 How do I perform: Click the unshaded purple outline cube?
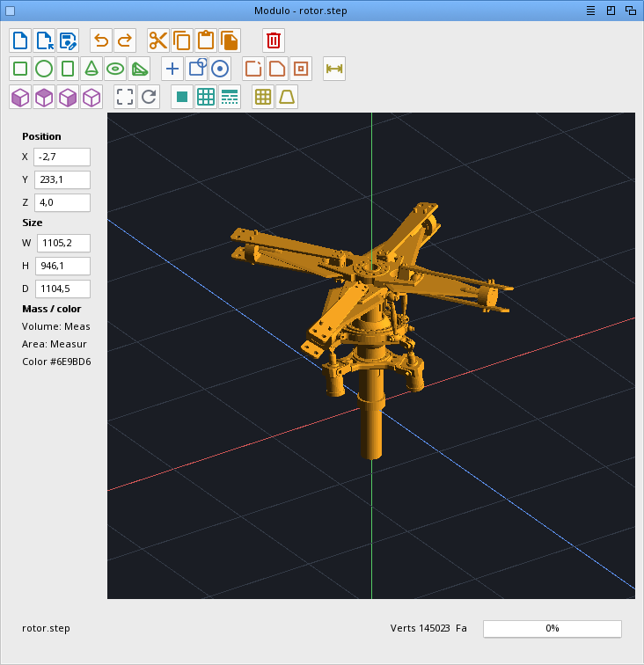[91, 97]
